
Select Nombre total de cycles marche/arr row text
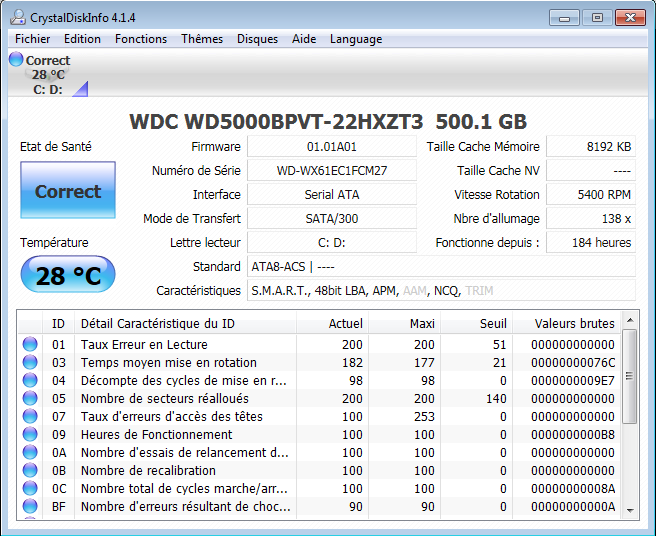pos(184,488)
